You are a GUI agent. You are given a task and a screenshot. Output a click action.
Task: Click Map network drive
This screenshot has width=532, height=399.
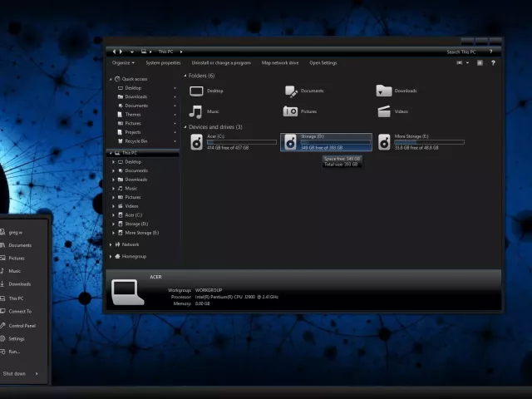[280, 63]
